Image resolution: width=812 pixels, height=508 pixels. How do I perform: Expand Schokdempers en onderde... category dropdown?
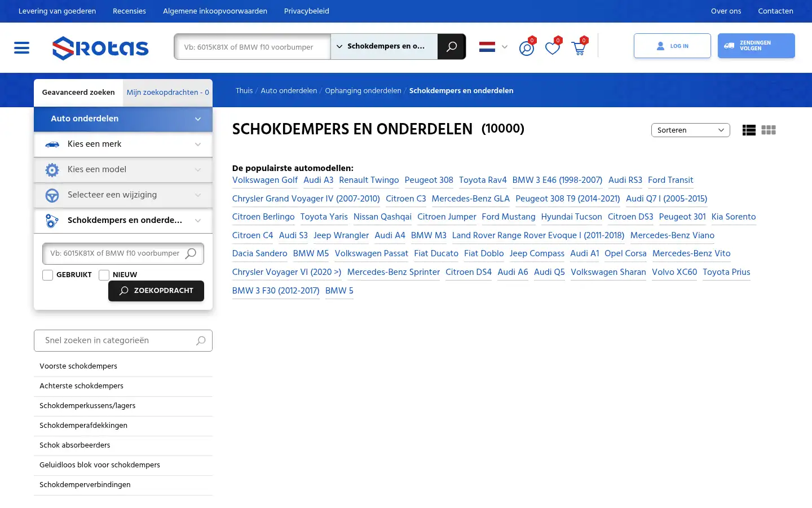[123, 221]
